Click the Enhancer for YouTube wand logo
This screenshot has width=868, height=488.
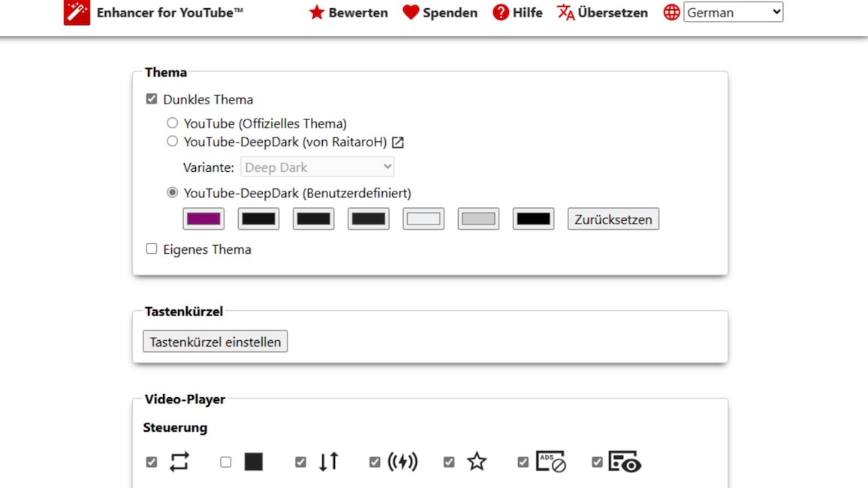[x=75, y=13]
